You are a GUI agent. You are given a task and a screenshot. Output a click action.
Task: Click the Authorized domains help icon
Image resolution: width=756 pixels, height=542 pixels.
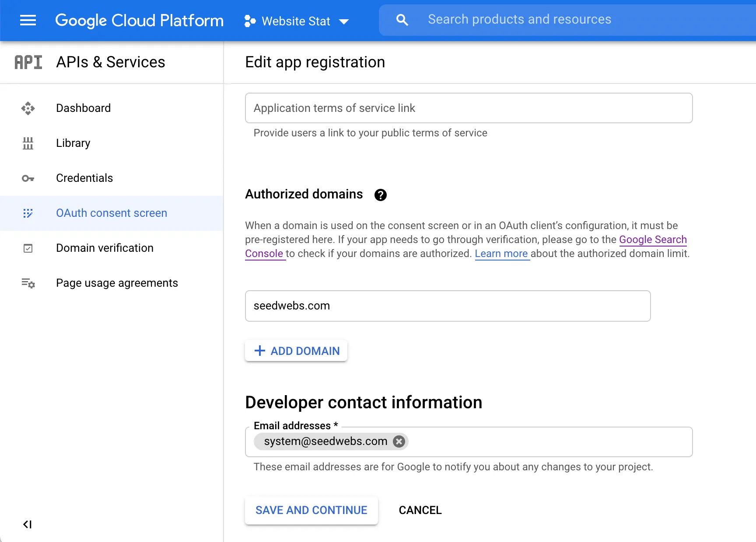[380, 195]
